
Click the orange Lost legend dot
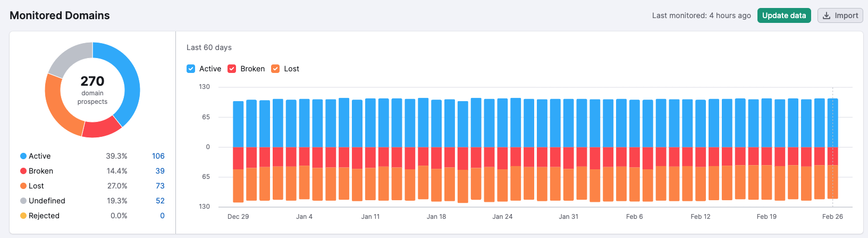coord(23,186)
